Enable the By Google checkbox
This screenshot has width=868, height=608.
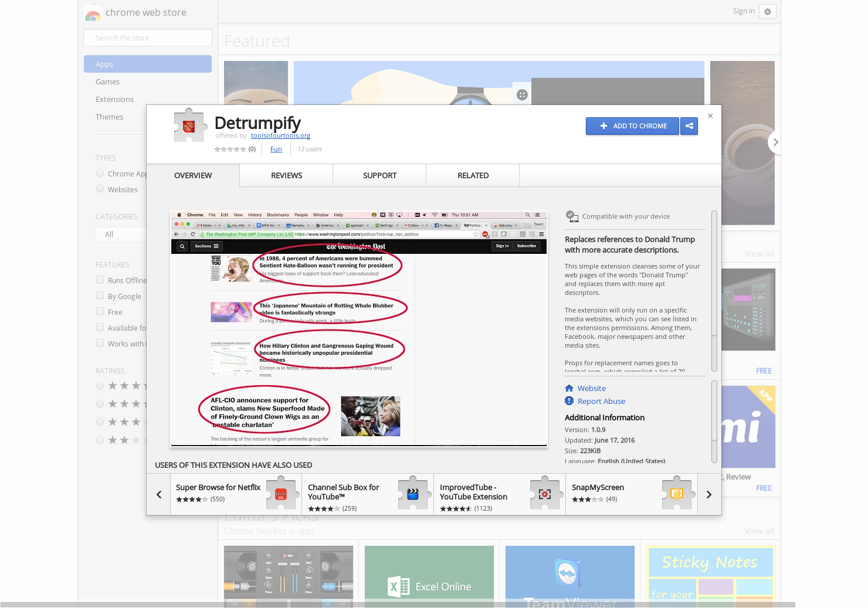(100, 295)
